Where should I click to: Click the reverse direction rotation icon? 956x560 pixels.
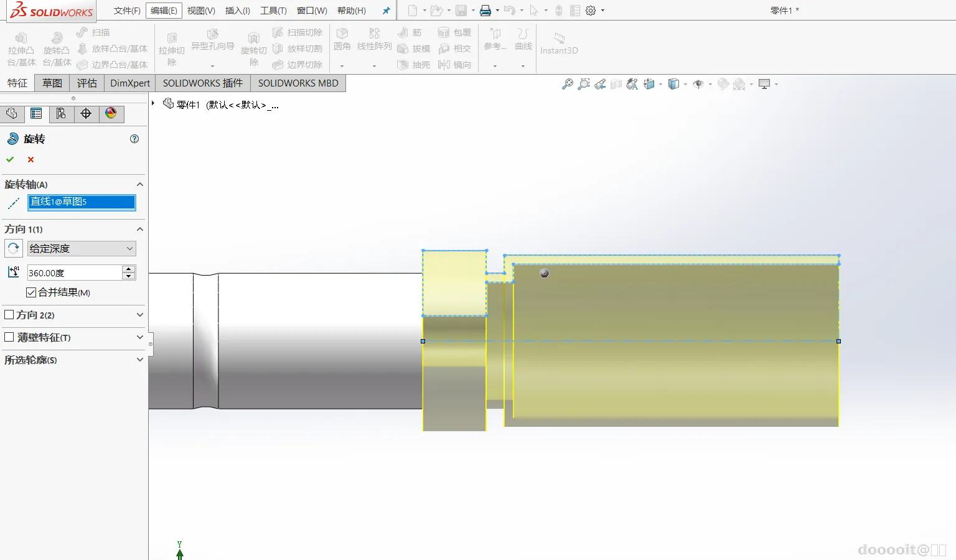point(14,248)
